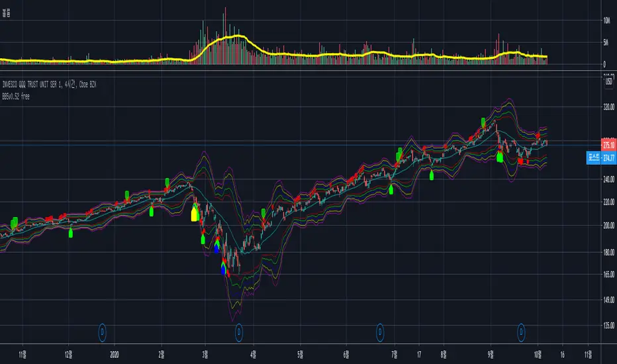This screenshot has height=364, width=617.
Task: Click the red 275.10 price label
Action: (x=608, y=145)
